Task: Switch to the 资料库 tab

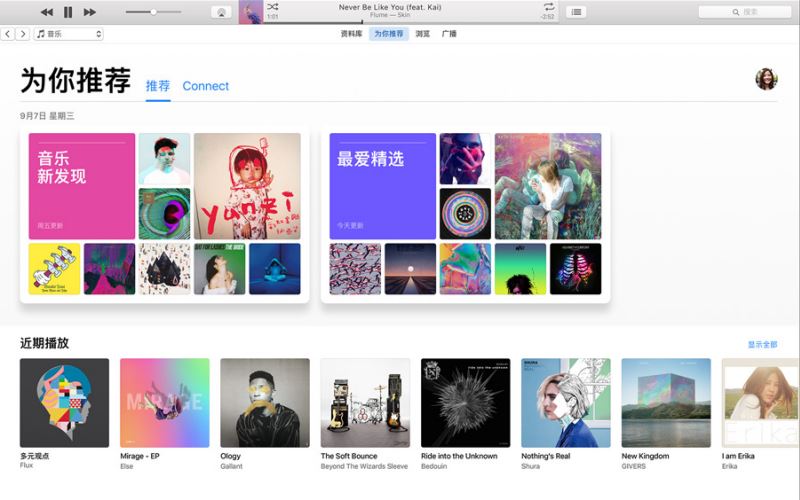Action: pos(351,34)
